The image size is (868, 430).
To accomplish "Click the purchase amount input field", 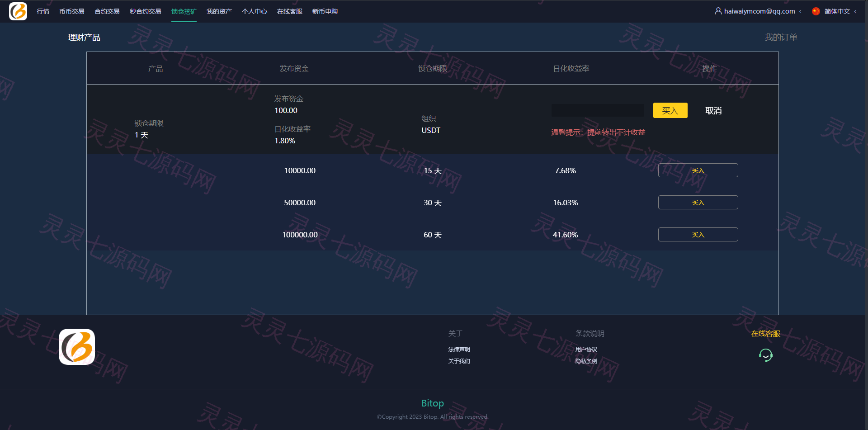I will 598,110.
